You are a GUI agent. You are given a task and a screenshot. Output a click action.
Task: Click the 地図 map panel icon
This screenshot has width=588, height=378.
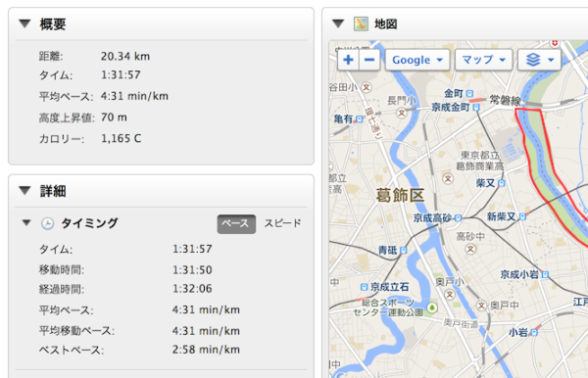(361, 24)
